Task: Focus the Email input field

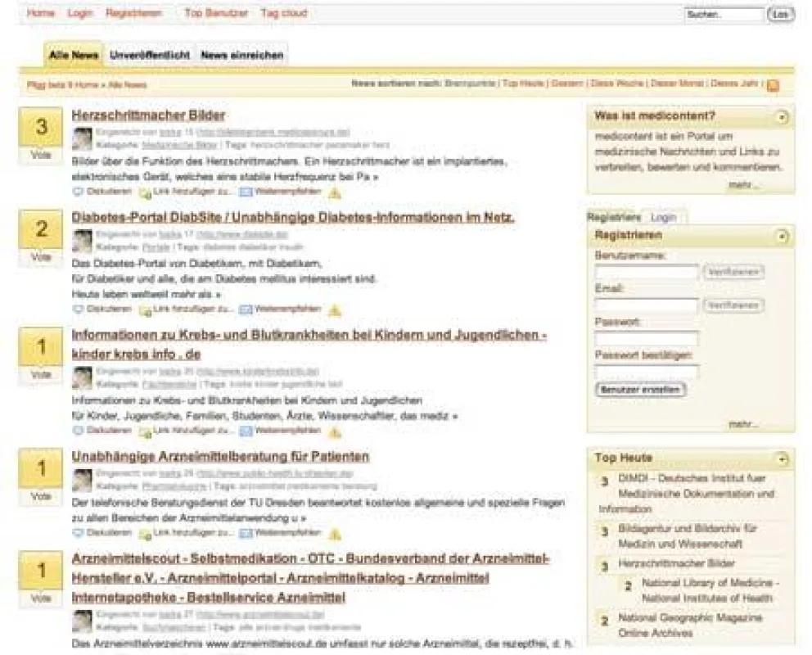Action: point(647,305)
